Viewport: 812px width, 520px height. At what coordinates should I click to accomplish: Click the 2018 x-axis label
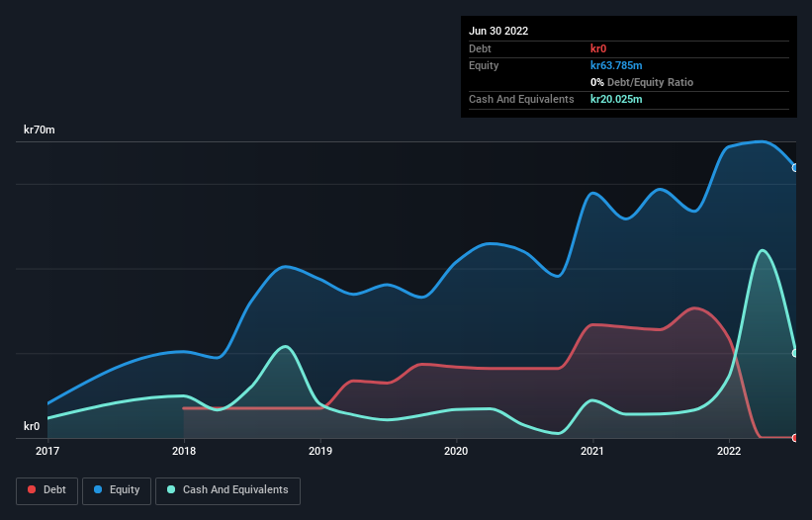[184, 451]
